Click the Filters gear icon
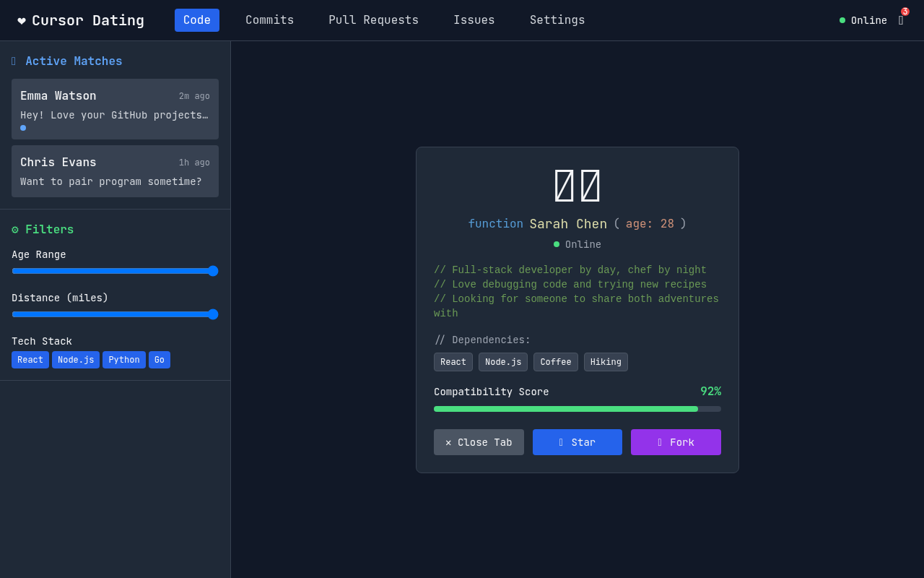Viewport: 924px width, 578px height. (x=15, y=230)
